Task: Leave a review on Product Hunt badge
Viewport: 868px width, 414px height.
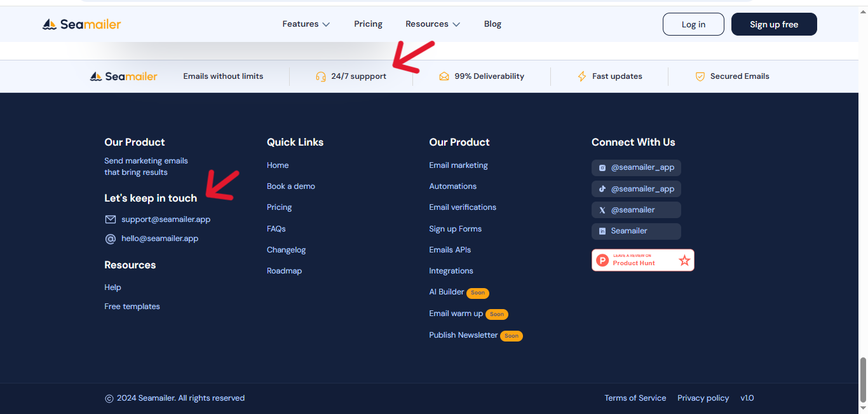Action: 642,260
